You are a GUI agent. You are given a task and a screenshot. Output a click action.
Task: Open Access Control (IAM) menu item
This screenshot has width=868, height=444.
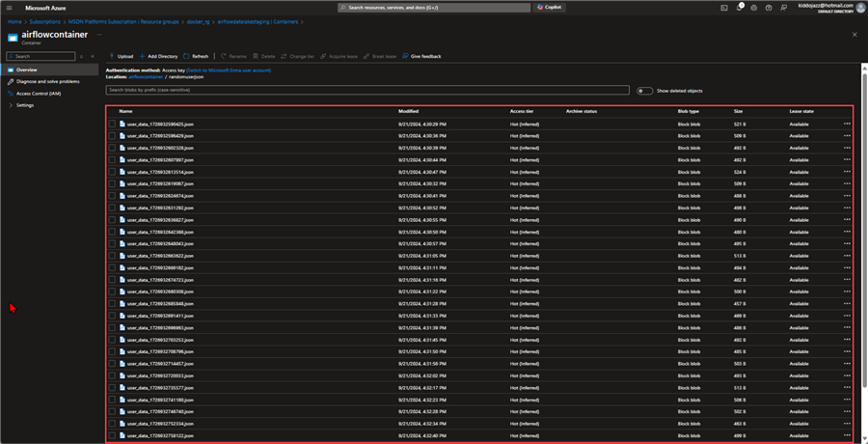[x=39, y=94]
